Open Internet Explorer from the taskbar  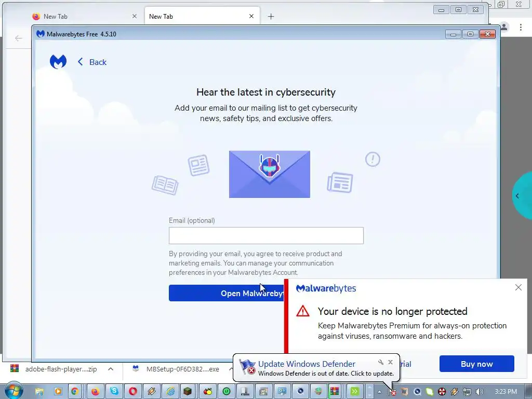pos(170,391)
